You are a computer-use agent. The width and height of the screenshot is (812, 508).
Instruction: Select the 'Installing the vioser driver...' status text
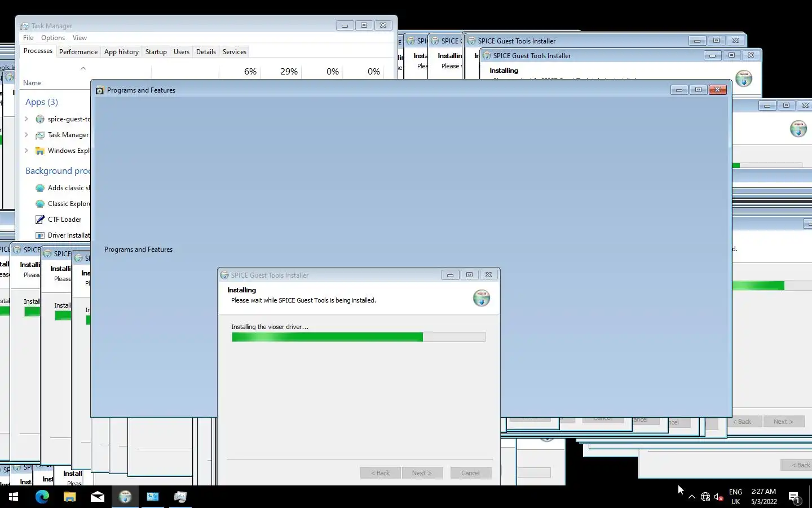tap(270, 327)
